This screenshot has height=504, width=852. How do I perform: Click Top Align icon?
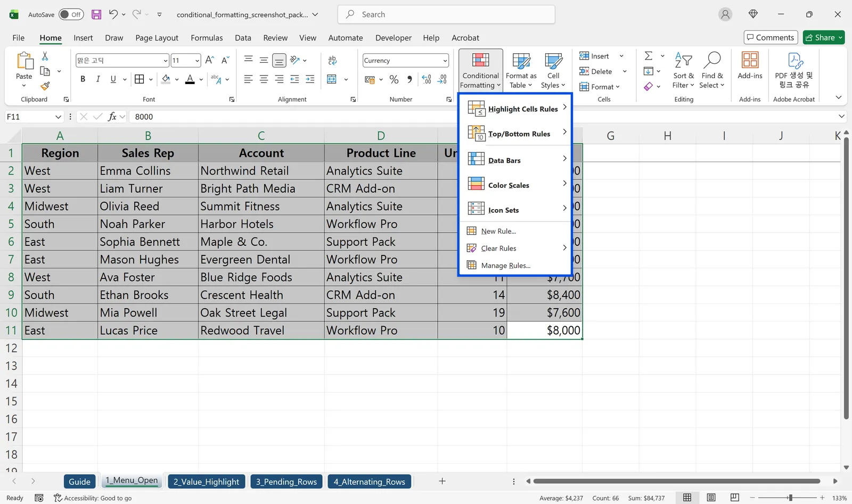coord(248,60)
